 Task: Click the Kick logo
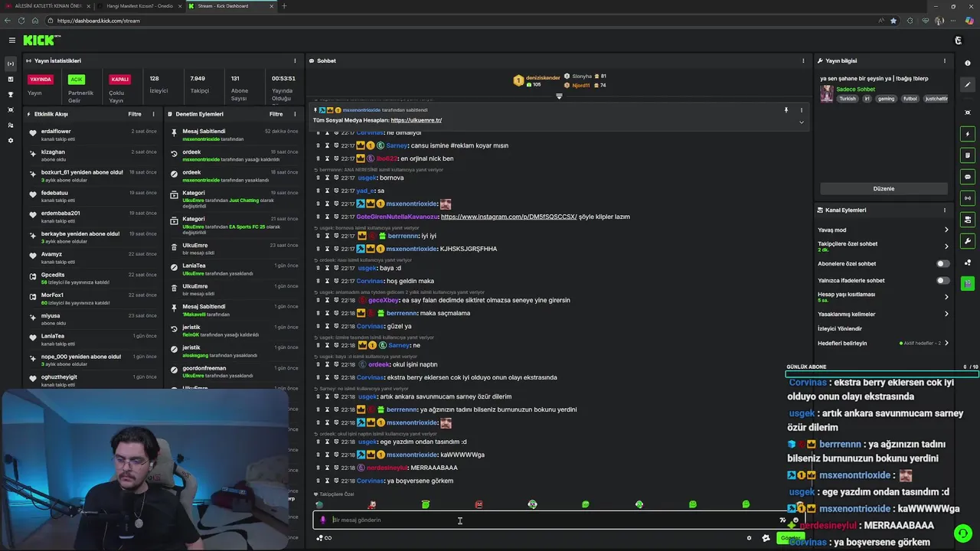click(x=41, y=40)
